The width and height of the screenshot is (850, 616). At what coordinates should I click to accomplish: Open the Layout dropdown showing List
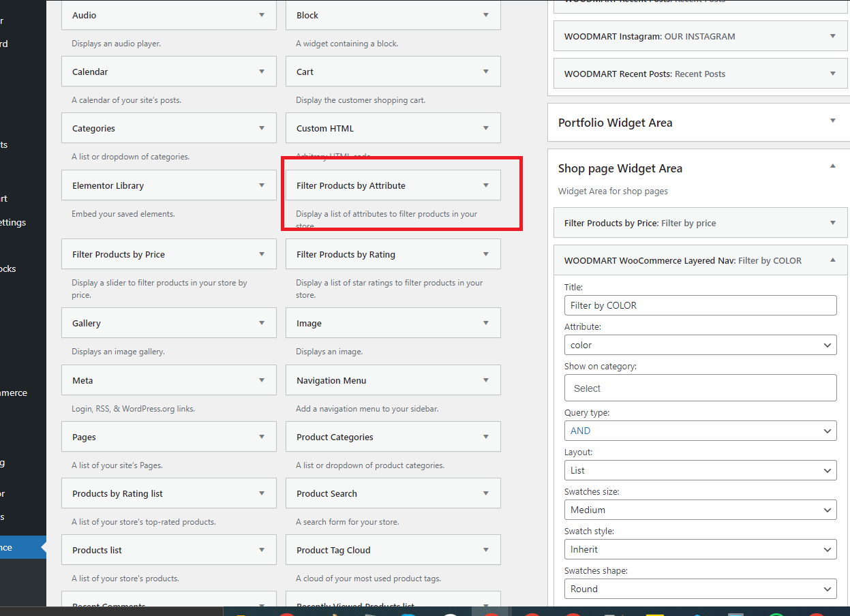click(x=700, y=470)
